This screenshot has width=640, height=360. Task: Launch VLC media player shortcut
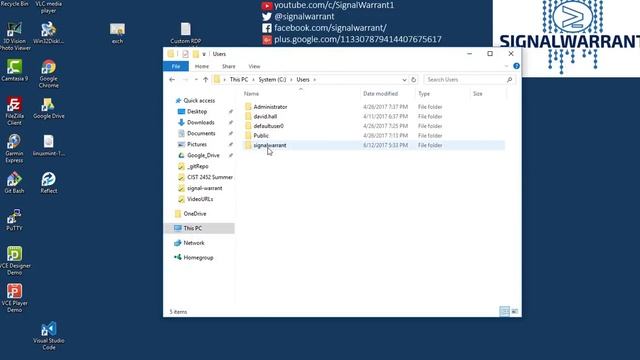49,7
